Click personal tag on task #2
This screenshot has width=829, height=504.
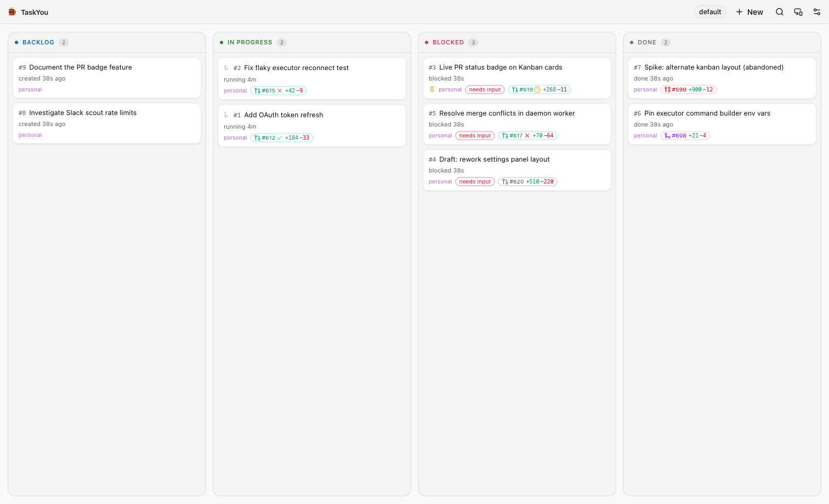[x=235, y=91]
